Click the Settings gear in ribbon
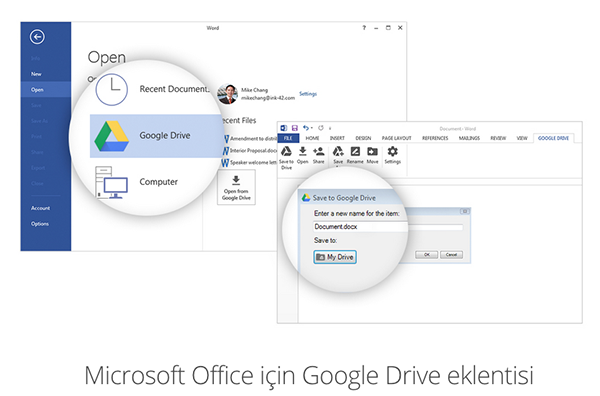Image resolution: width=600 pixels, height=396 pixels. [393, 152]
